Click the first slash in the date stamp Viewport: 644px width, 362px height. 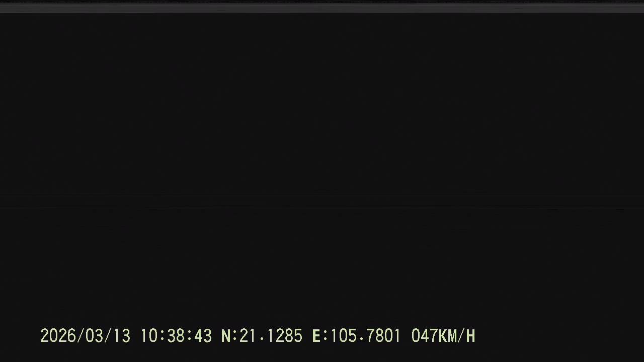point(80,336)
